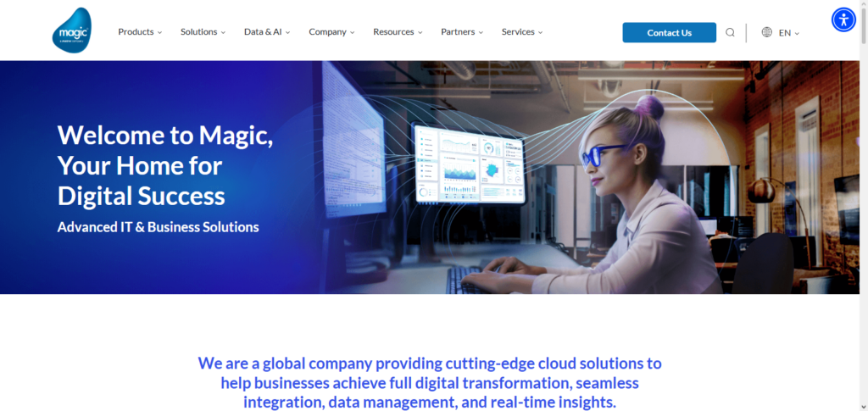Expand the Data & AI chevron

(288, 33)
